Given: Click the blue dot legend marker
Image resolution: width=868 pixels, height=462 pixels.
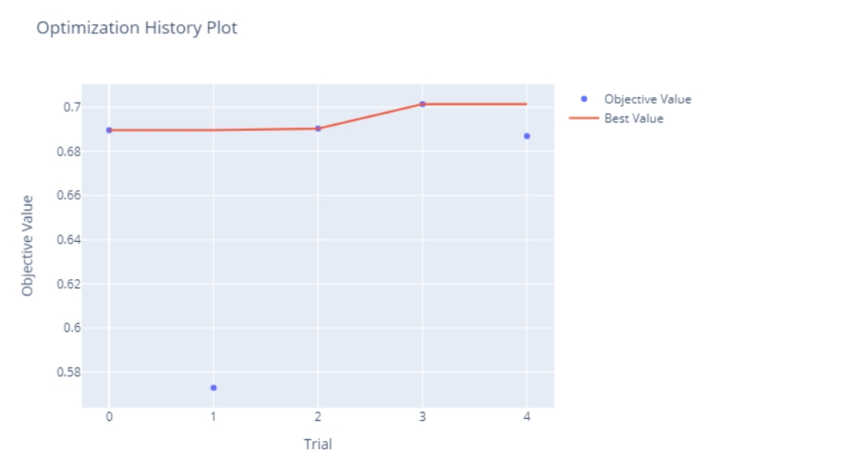Looking at the screenshot, I should (584, 99).
